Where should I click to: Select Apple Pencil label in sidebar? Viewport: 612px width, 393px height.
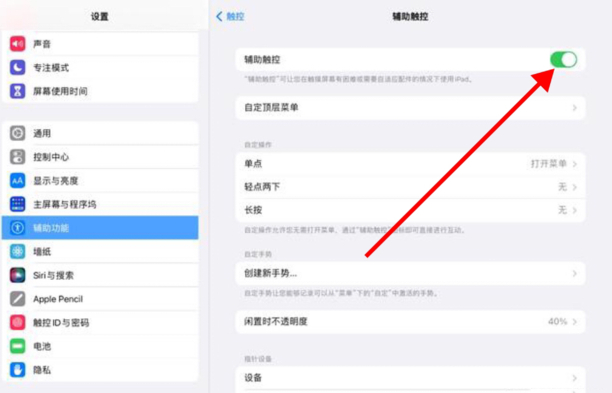coord(58,299)
